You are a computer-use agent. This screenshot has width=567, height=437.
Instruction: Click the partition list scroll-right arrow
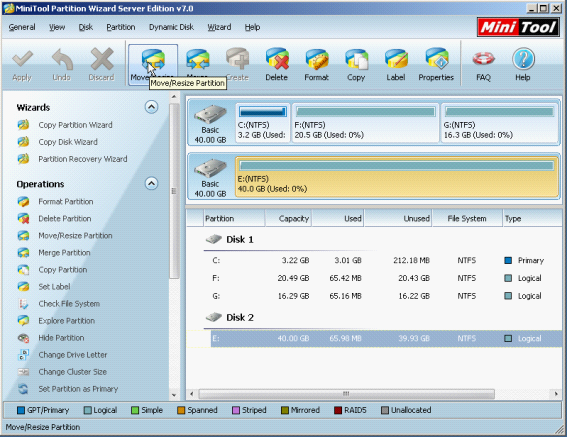pos(556,394)
